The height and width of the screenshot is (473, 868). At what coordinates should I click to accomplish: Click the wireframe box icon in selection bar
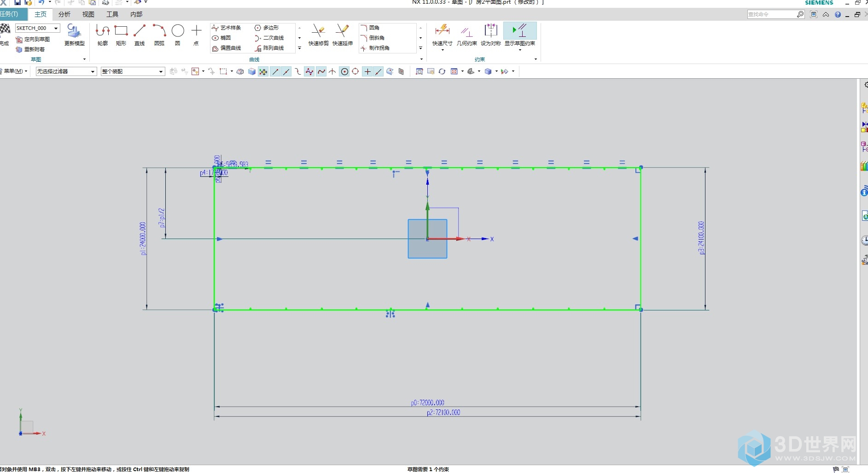tap(240, 71)
